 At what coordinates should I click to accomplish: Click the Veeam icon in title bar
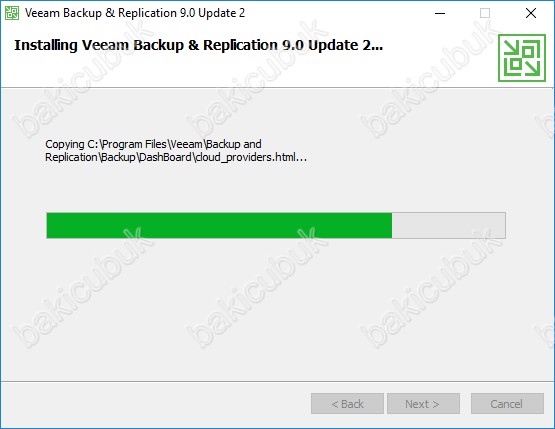pyautogui.click(x=12, y=13)
